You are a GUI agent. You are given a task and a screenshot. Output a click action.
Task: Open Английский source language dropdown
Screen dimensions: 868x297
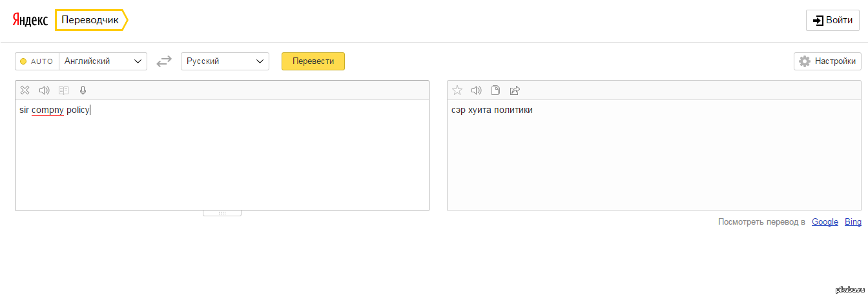[x=103, y=61]
